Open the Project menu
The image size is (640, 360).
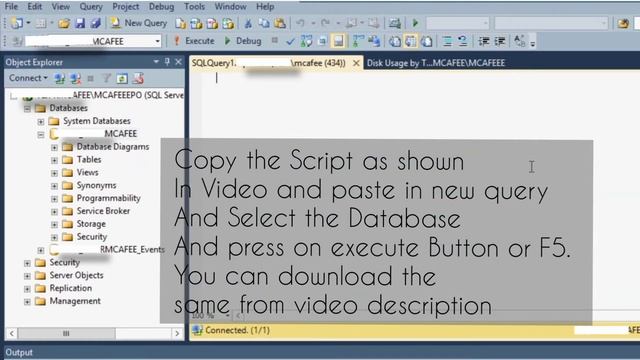[125, 7]
